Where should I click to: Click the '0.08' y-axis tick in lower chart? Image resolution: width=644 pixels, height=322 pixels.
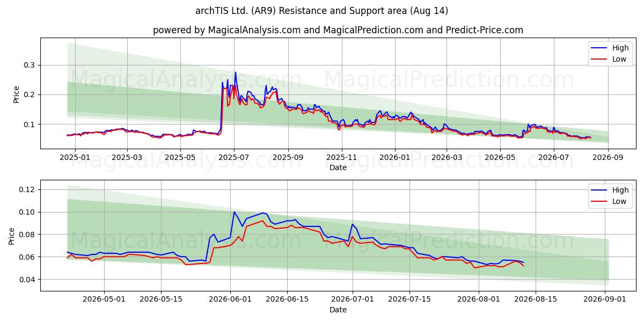(26, 235)
